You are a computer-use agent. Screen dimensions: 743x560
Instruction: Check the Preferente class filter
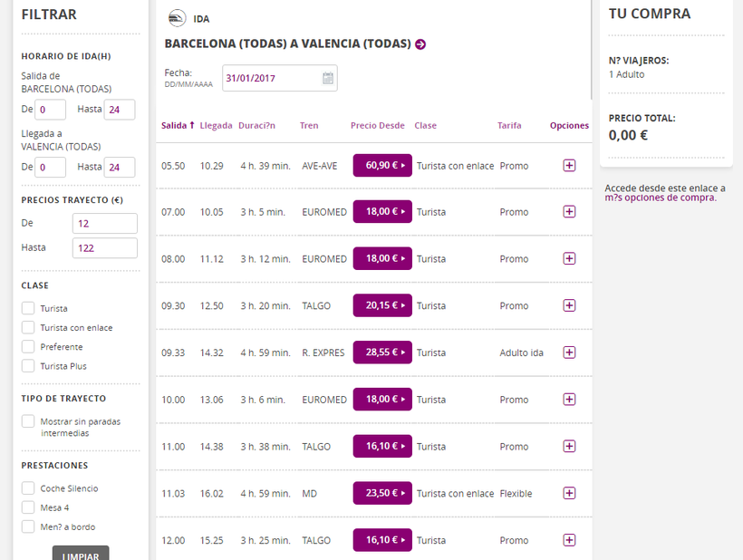pos(29,346)
